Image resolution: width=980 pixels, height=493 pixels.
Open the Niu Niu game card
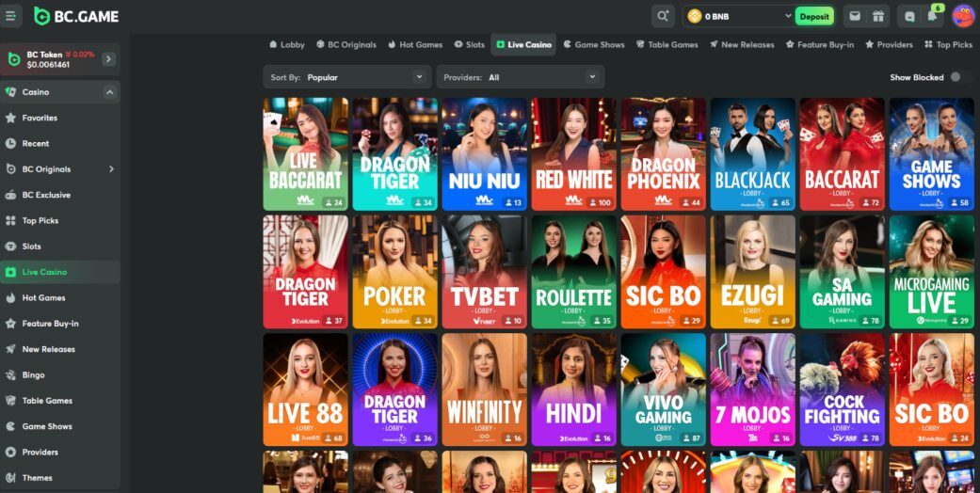pyautogui.click(x=485, y=153)
